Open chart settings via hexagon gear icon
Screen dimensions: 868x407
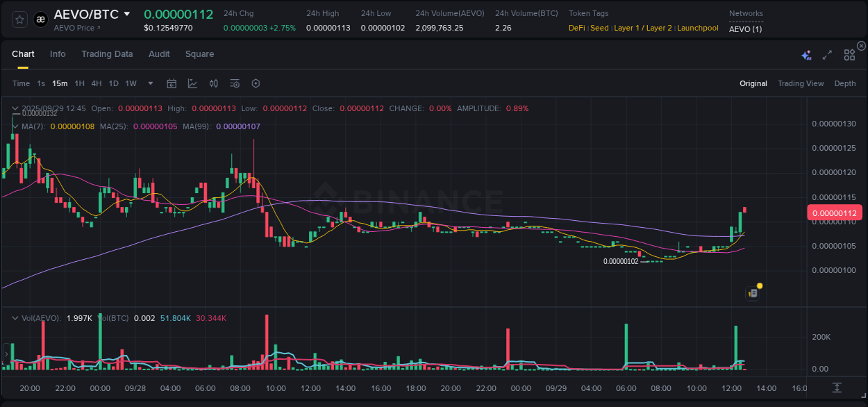click(256, 83)
